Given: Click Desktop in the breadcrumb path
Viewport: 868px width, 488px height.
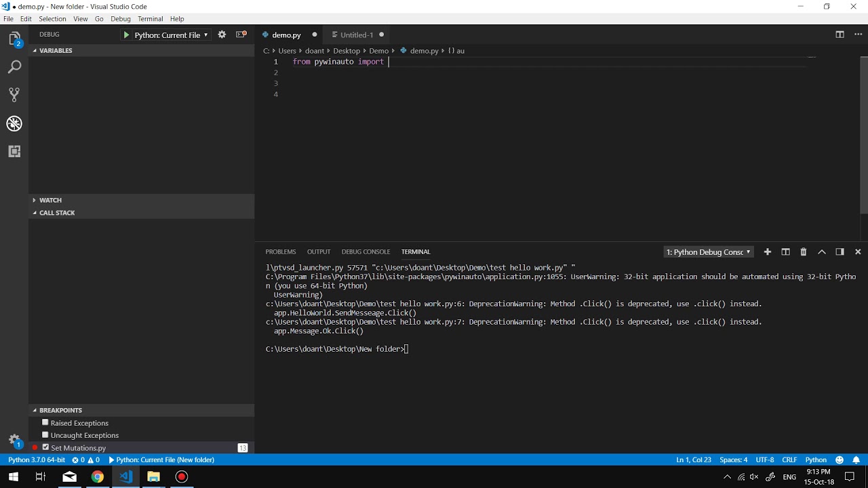Looking at the screenshot, I should point(347,51).
